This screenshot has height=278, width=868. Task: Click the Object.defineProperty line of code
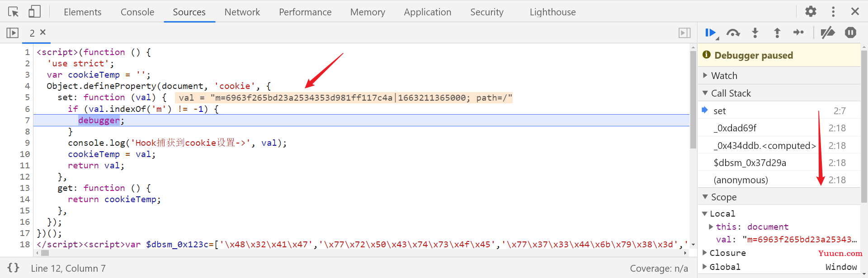[159, 86]
